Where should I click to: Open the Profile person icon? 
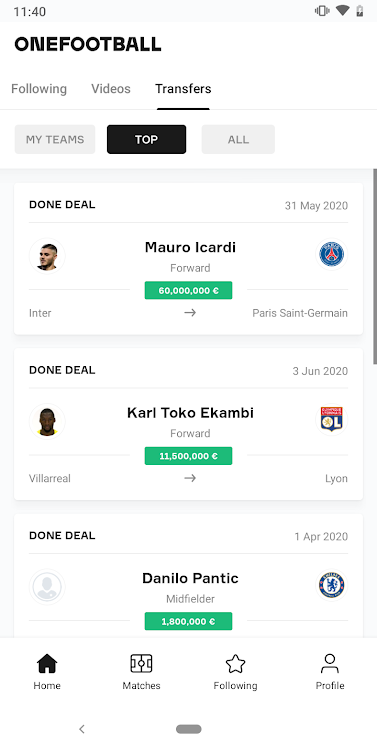[330, 664]
